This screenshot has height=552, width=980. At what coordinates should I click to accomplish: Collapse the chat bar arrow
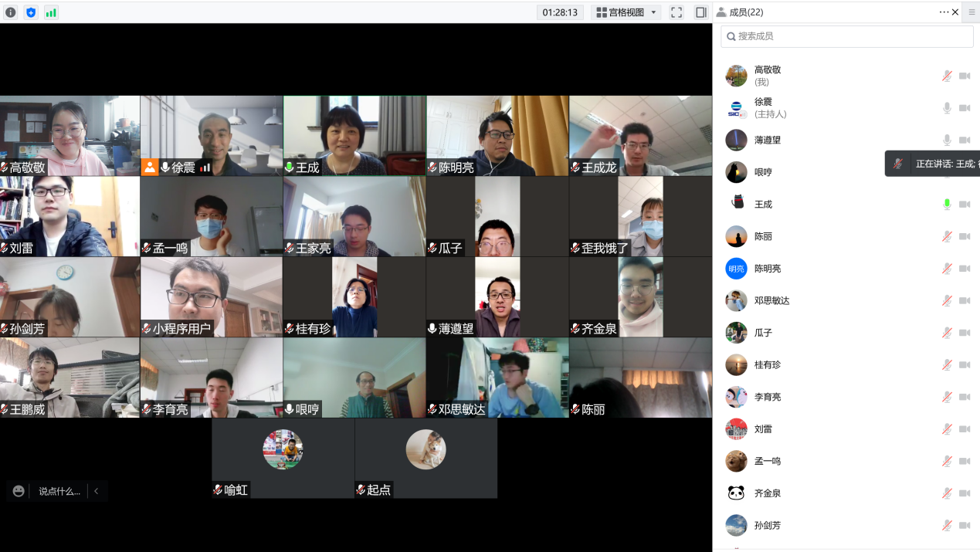coord(97,491)
